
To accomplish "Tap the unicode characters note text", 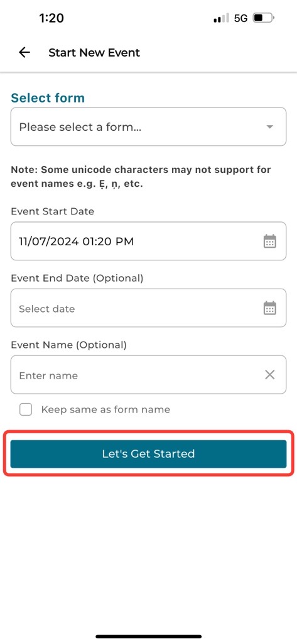I will 141,177.
